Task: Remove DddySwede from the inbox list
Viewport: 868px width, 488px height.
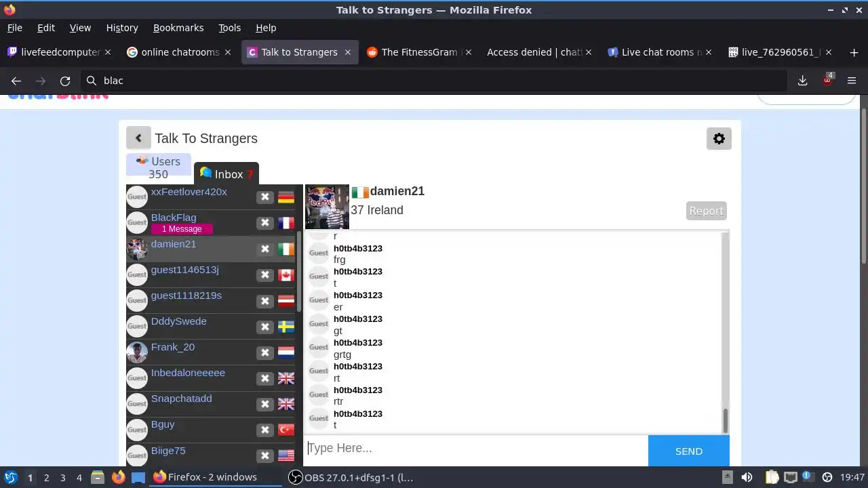Action: (265, 327)
